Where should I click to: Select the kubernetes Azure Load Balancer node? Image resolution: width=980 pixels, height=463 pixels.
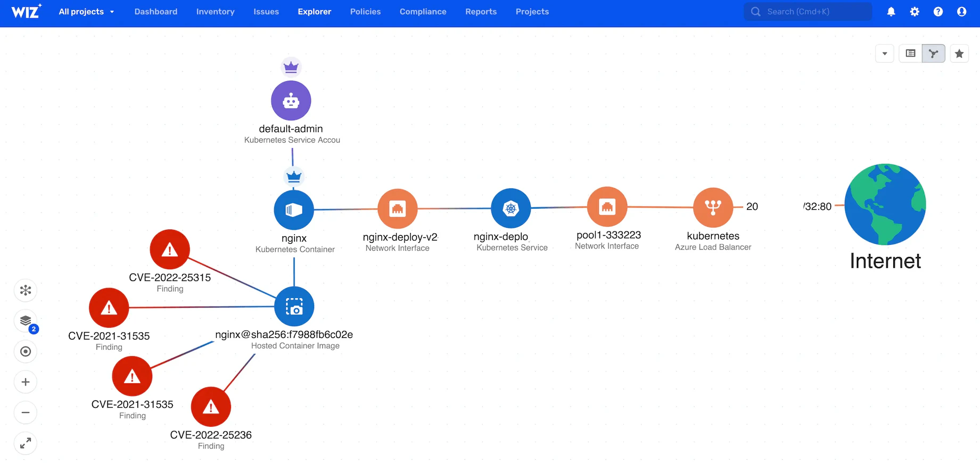(x=713, y=208)
